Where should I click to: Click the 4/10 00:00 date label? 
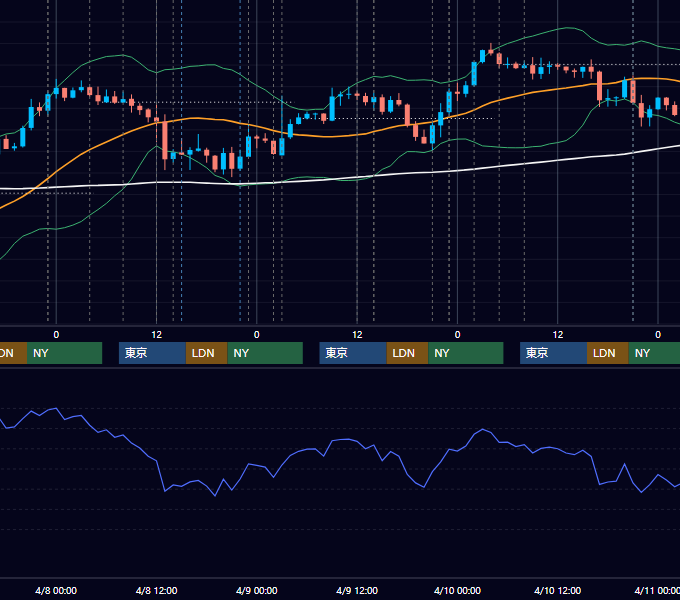[458, 590]
